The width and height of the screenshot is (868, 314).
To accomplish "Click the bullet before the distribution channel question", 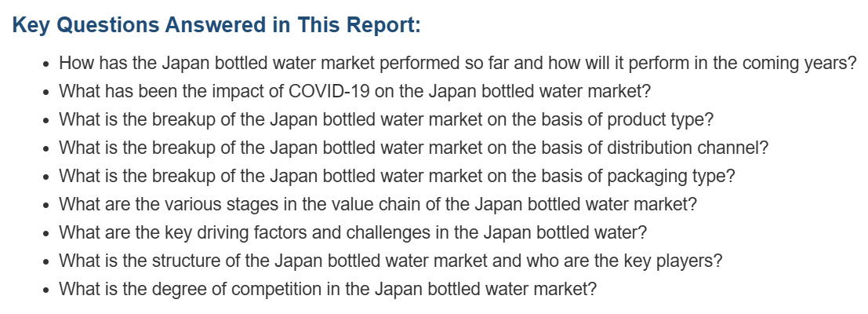I will click(x=47, y=149).
